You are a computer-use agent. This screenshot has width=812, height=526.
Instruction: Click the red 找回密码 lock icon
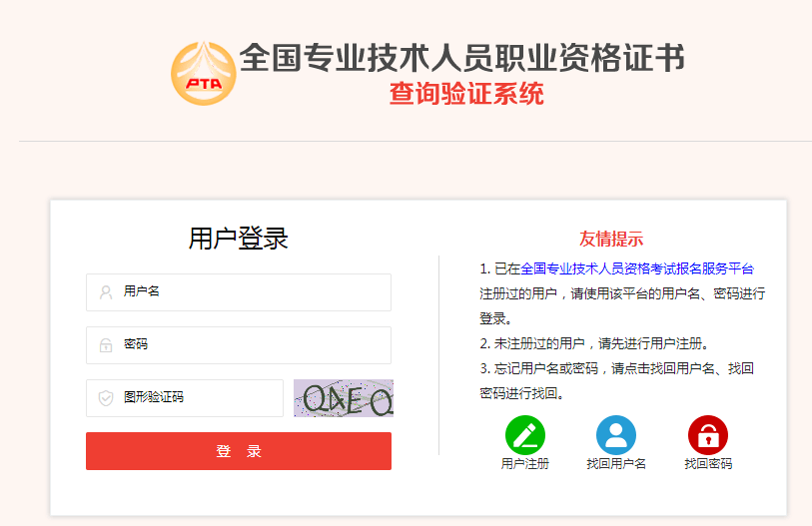(x=708, y=435)
